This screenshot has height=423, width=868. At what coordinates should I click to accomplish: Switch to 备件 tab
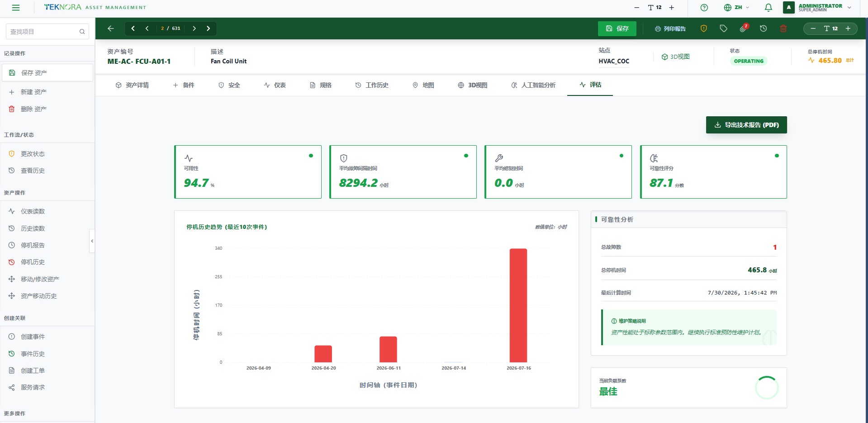coord(184,85)
